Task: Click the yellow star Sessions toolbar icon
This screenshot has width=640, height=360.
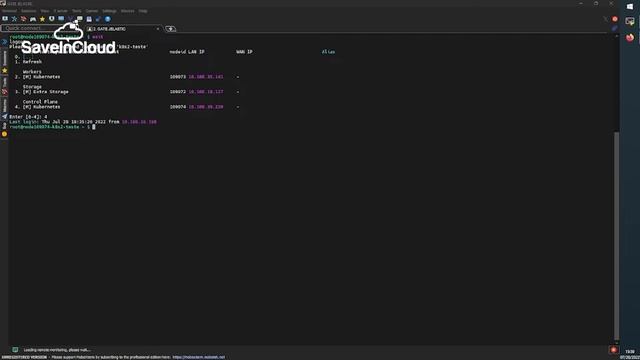Action: (42, 19)
